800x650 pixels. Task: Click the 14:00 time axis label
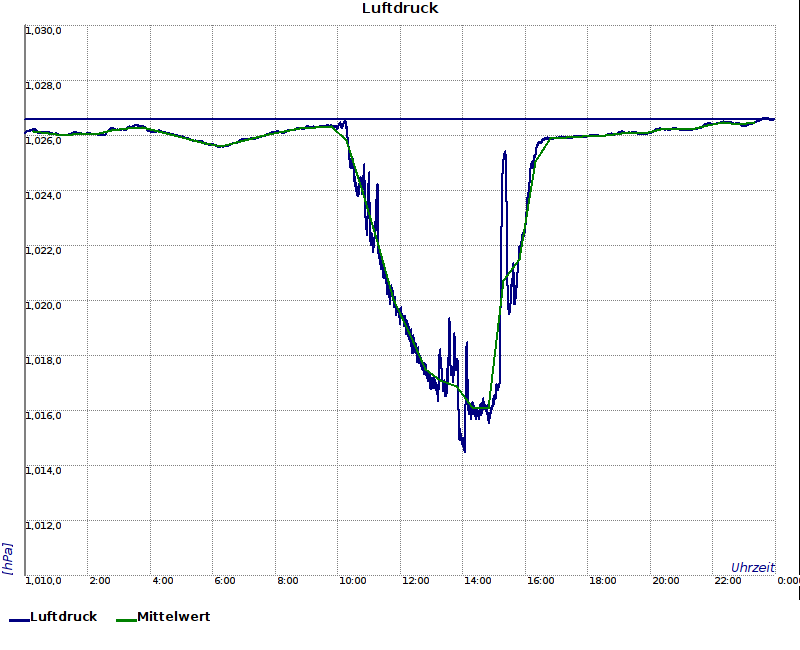pyautogui.click(x=478, y=581)
